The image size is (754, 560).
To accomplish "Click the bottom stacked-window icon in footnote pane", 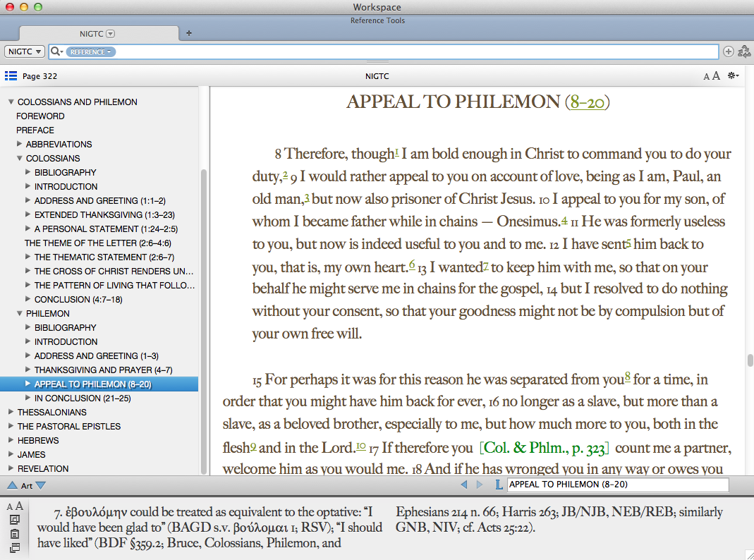I will [15, 547].
